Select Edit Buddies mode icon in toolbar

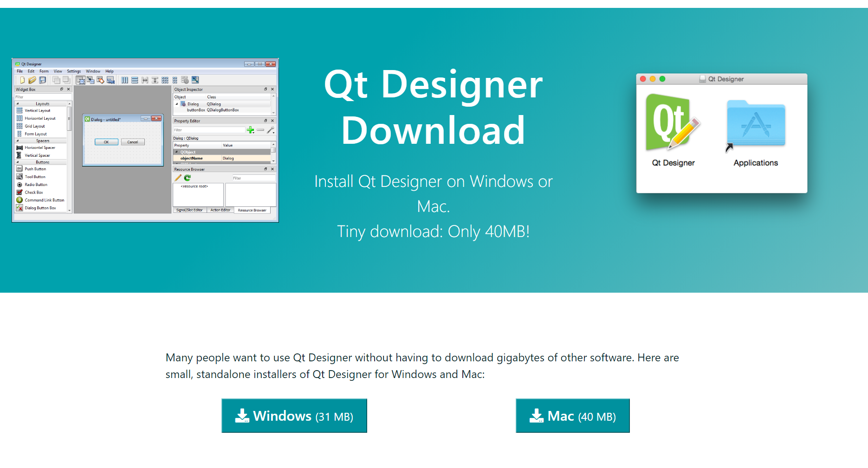(x=100, y=80)
